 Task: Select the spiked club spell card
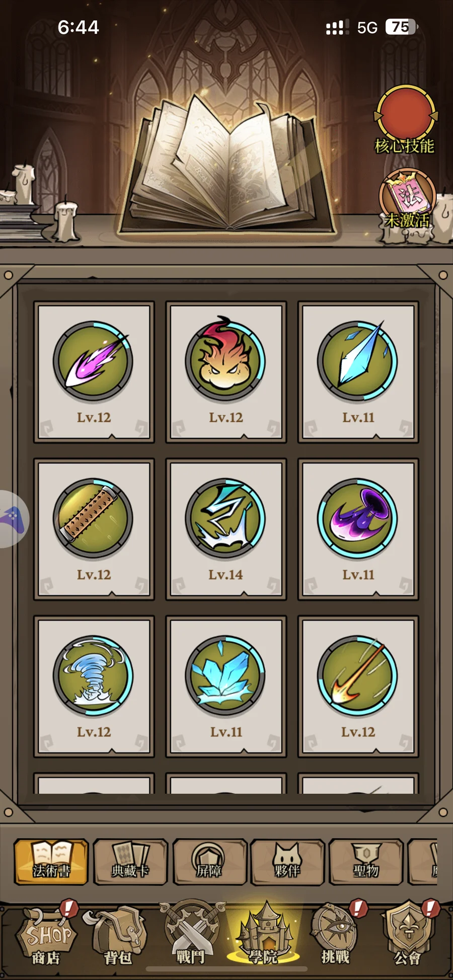[94, 530]
